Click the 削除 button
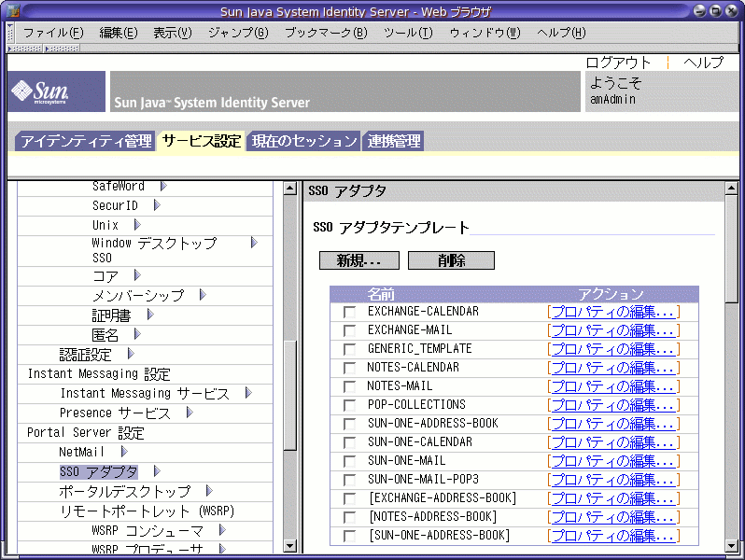Viewport: 745px width, 560px height. pos(451,260)
